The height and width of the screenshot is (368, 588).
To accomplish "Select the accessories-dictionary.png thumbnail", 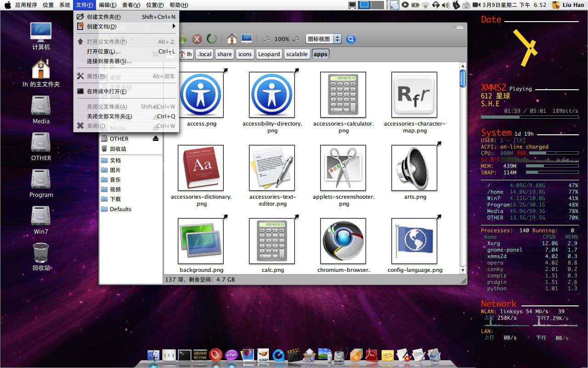I will (x=201, y=168).
